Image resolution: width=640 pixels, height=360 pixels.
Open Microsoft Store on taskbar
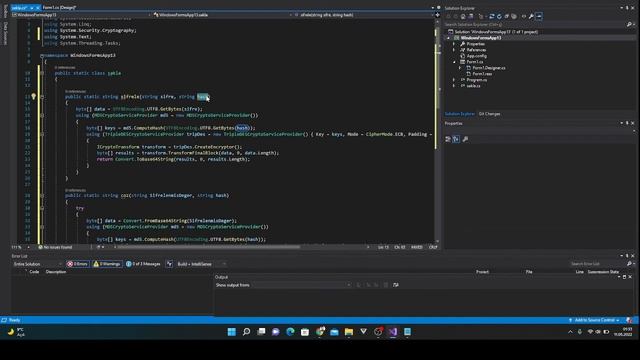[305, 332]
